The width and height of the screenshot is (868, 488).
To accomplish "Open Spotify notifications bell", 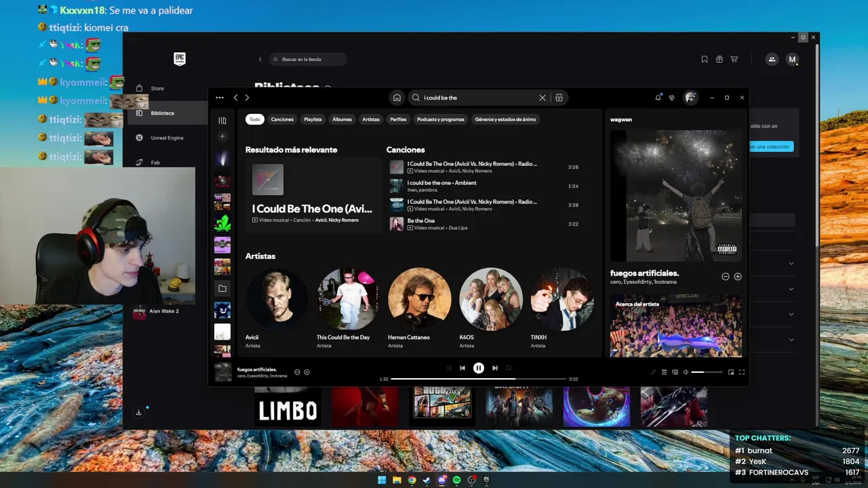I will (658, 98).
